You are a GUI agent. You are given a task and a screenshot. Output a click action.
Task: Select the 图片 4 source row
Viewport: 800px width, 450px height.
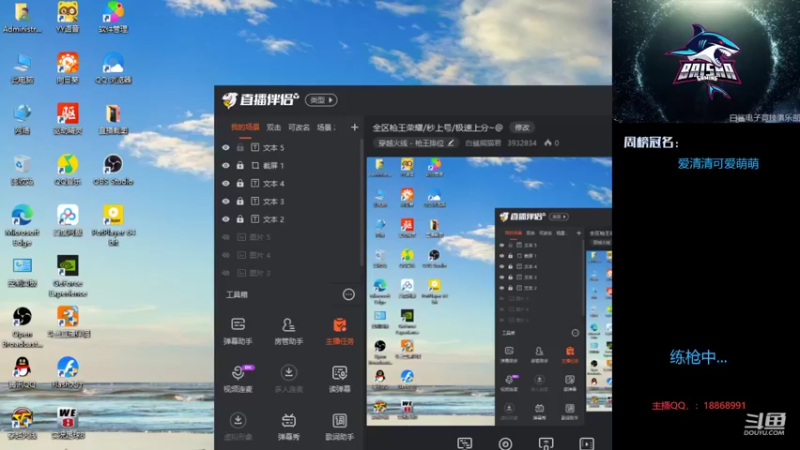pos(288,255)
